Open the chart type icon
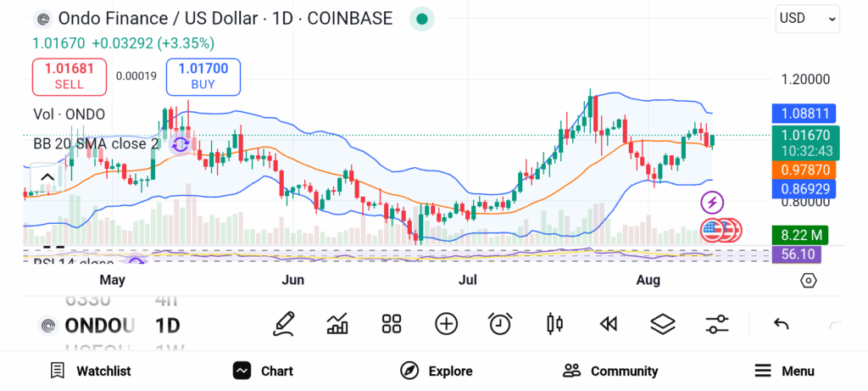The height and width of the screenshot is (391, 868). [337, 323]
